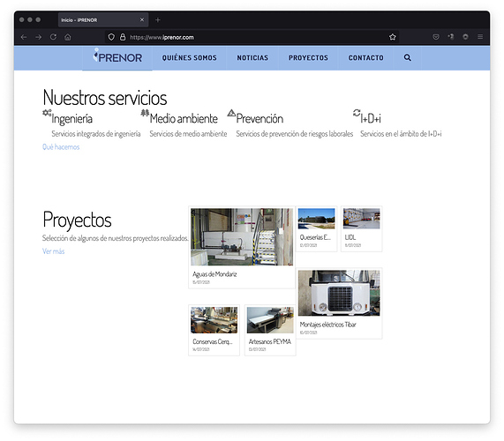Bookmark page with the star icon
Screen dimensions: 504x441
click(392, 37)
